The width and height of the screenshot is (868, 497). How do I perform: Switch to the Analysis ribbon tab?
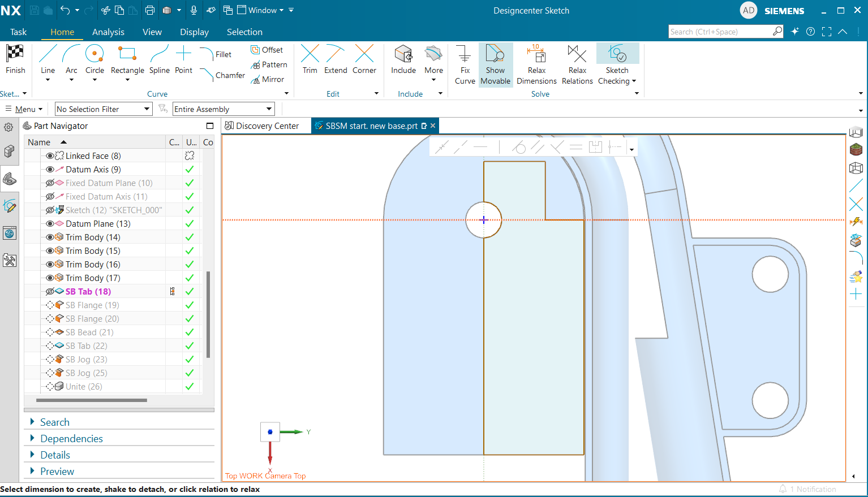pyautogui.click(x=108, y=32)
